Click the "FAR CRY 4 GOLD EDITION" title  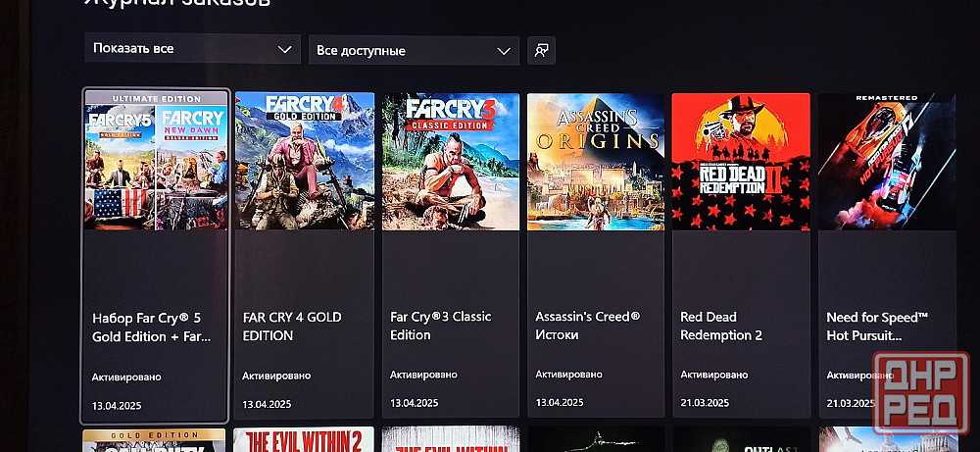[x=292, y=326]
